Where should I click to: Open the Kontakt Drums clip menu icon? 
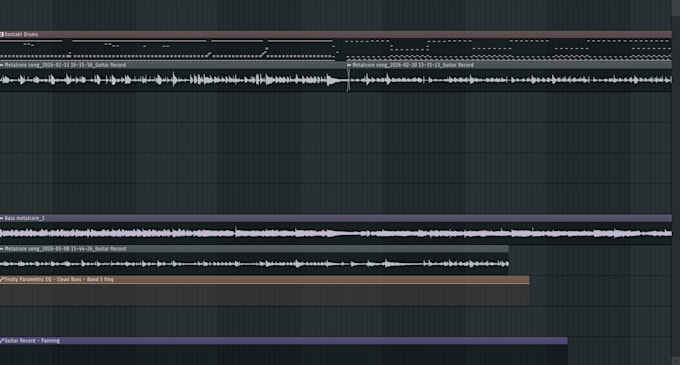click(x=2, y=34)
